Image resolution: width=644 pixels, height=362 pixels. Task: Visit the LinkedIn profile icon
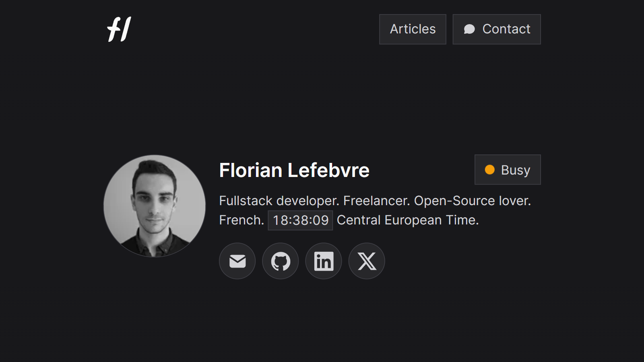pos(324,261)
